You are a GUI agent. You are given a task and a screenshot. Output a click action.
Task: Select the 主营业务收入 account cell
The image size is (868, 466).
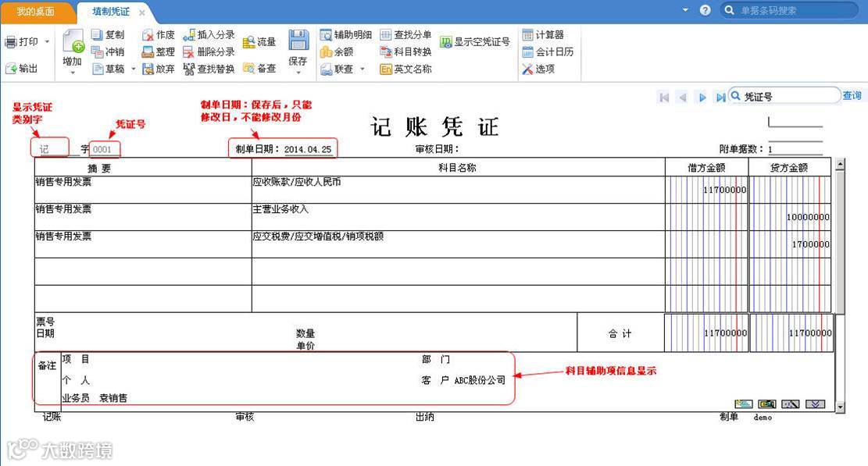[x=459, y=217]
